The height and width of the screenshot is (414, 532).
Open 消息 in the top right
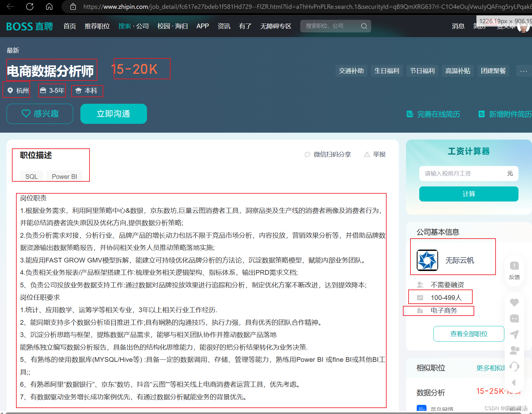458,26
